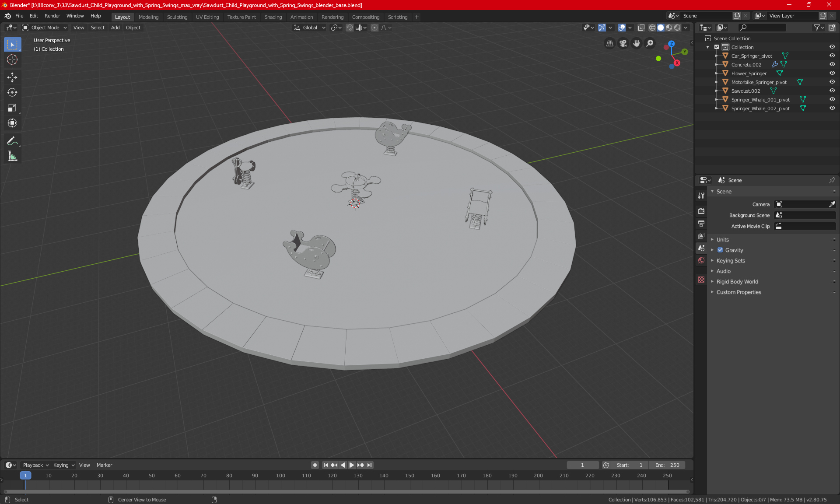840x504 pixels.
Task: Open the Render menu
Action: pos(52,16)
